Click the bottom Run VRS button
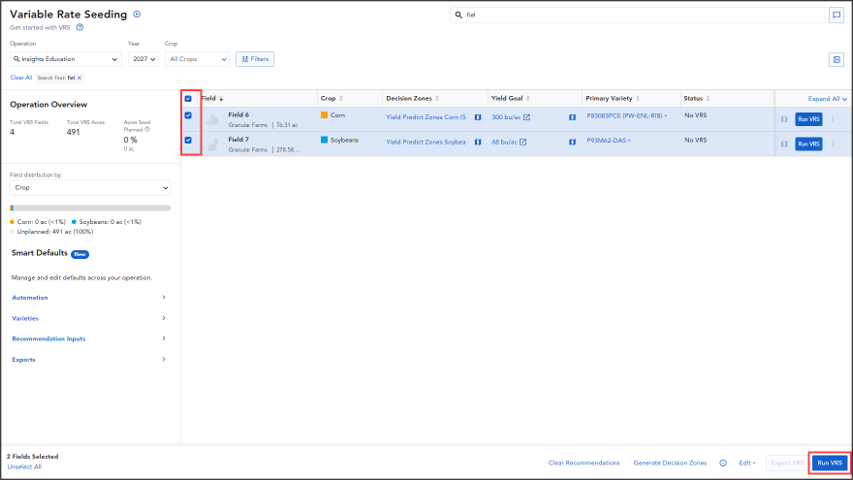853x480 pixels. 830,463
